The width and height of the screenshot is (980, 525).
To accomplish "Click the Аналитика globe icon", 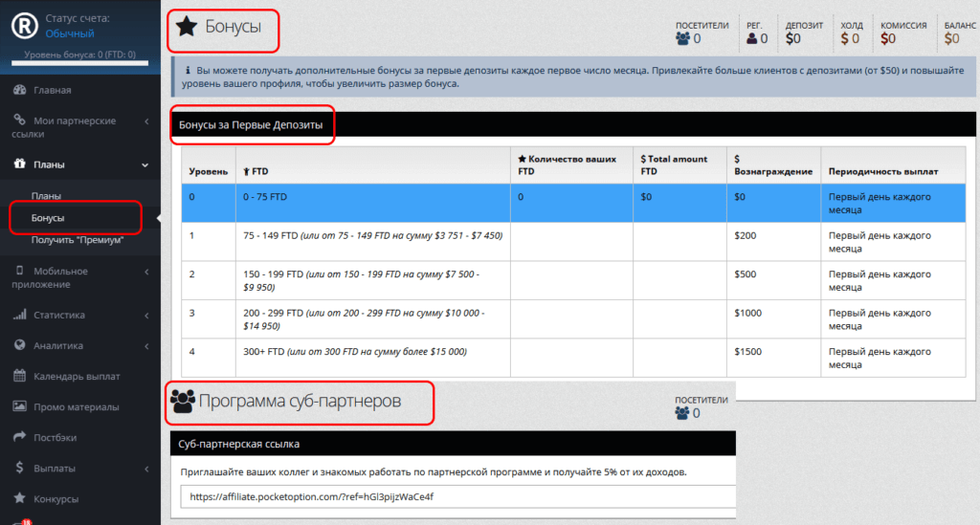I will (x=18, y=345).
